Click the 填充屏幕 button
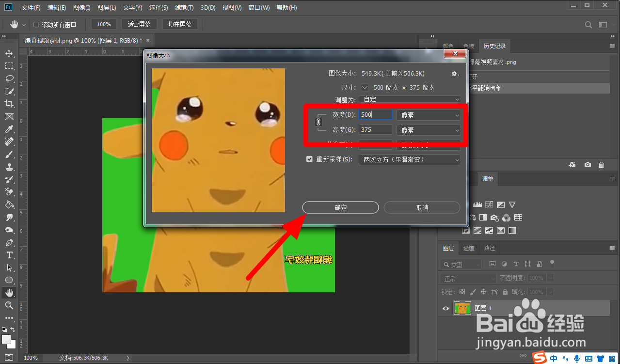 pyautogui.click(x=180, y=24)
